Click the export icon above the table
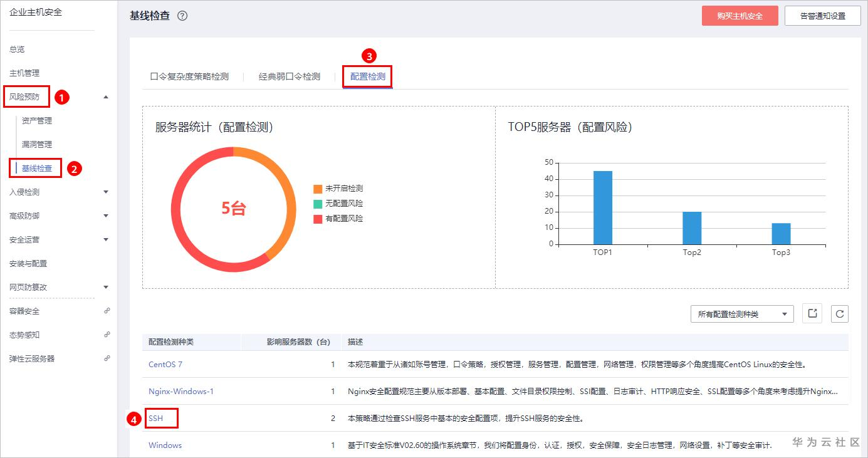 [812, 314]
